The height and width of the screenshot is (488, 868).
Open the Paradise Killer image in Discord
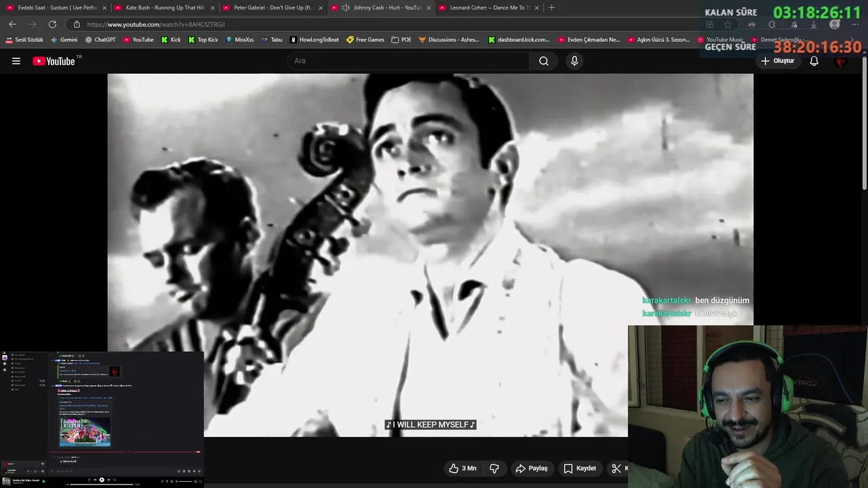coord(85,432)
